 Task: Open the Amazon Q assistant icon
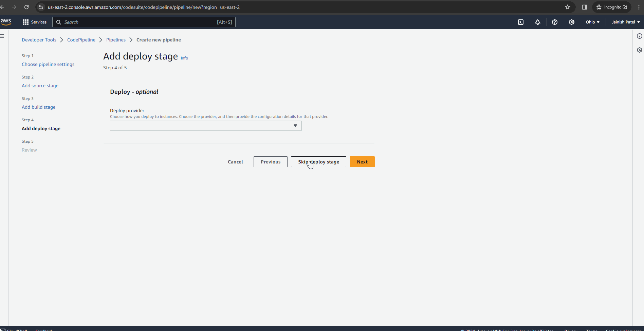pos(640,50)
